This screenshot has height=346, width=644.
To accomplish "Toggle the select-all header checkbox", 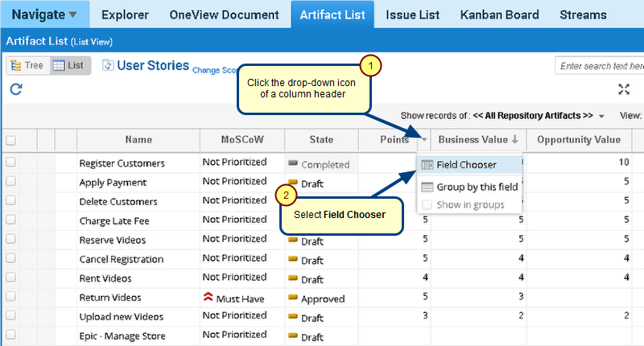I will pos(10,140).
